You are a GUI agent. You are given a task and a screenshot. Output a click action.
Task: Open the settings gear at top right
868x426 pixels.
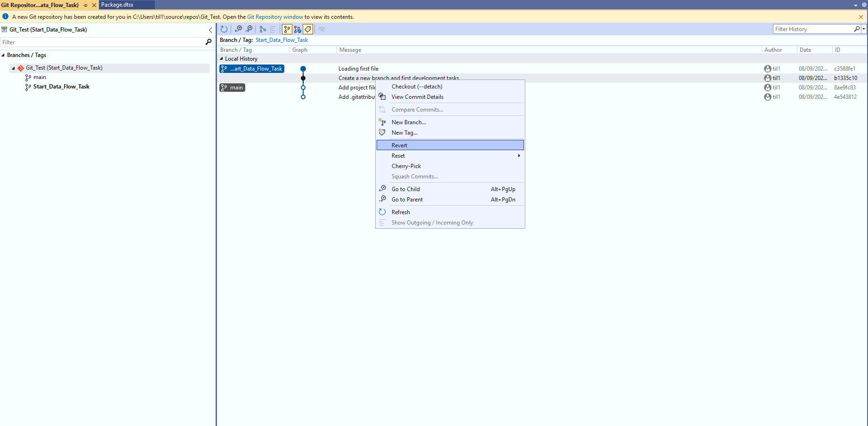pyautogui.click(x=864, y=5)
